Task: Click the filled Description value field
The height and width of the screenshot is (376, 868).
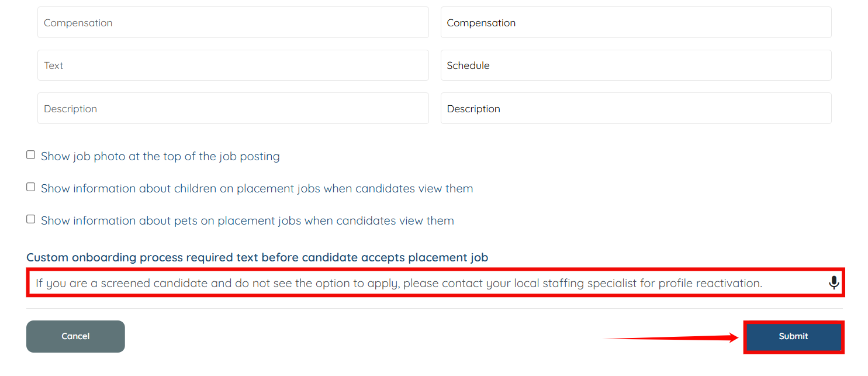Action: click(x=635, y=109)
